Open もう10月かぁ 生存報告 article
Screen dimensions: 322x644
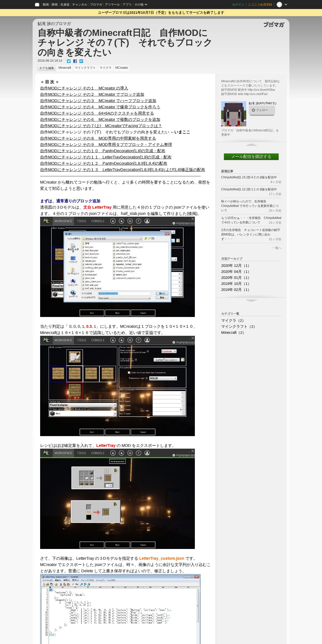pyautogui.click(x=251, y=220)
